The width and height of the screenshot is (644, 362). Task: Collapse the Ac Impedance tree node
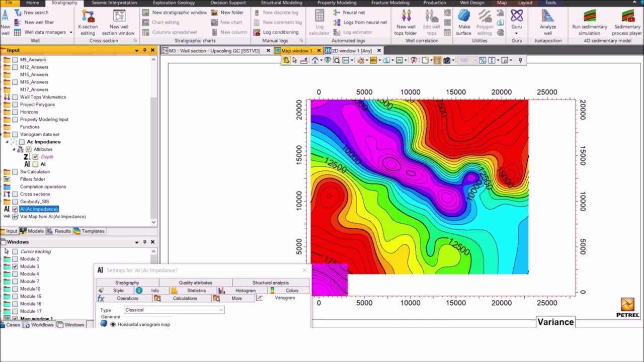pyautogui.click(x=7, y=142)
